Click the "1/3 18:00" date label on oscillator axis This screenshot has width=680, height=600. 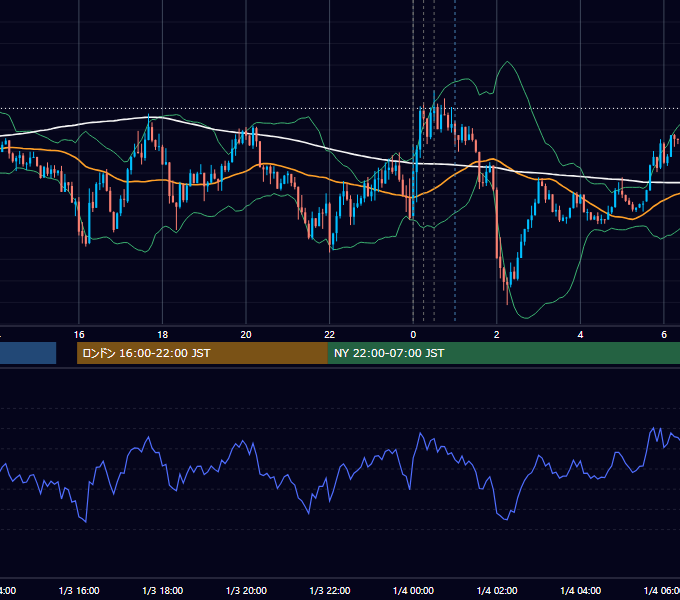tap(163, 590)
